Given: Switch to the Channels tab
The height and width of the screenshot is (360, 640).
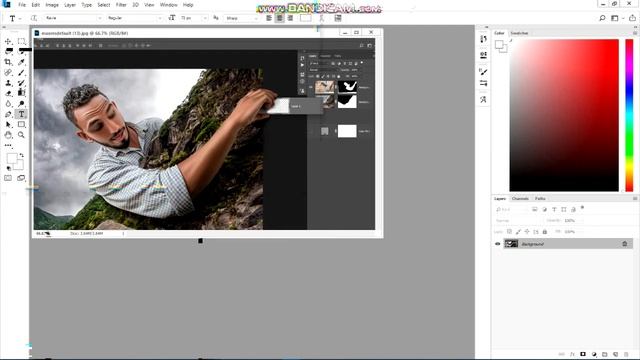Looking at the screenshot, I should (x=520, y=198).
